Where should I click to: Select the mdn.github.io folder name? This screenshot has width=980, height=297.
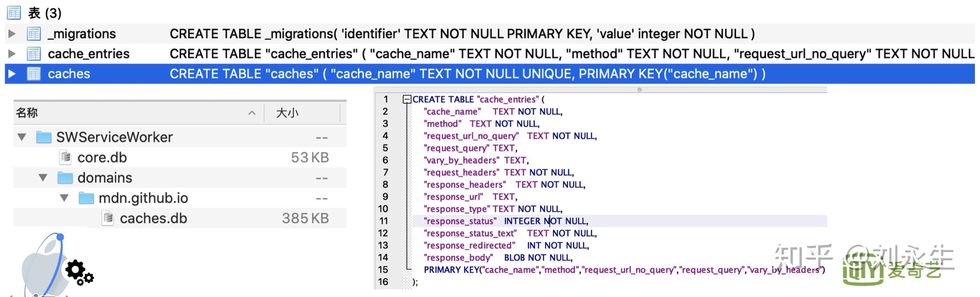coord(143,198)
